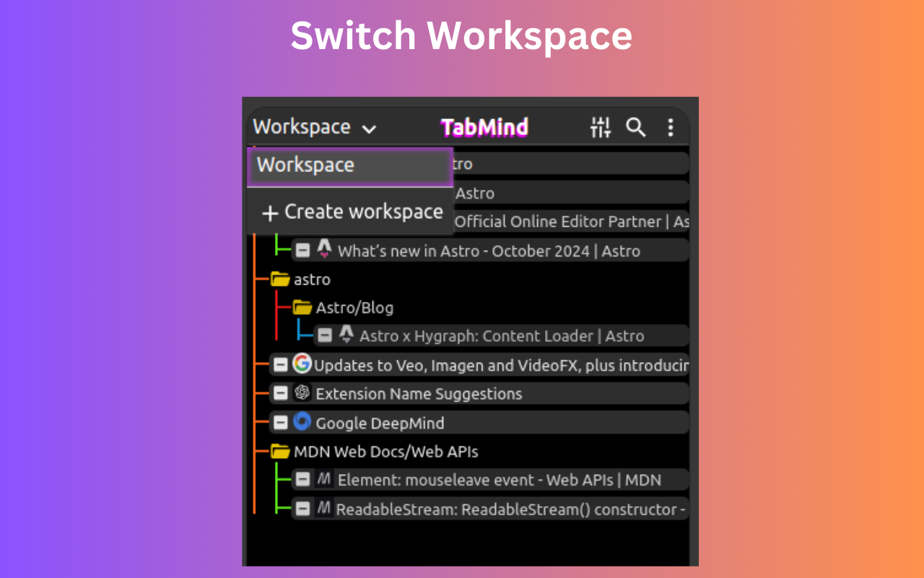
Task: Click the Astro rocket favicon on Astro x Hygraph
Action: point(346,335)
